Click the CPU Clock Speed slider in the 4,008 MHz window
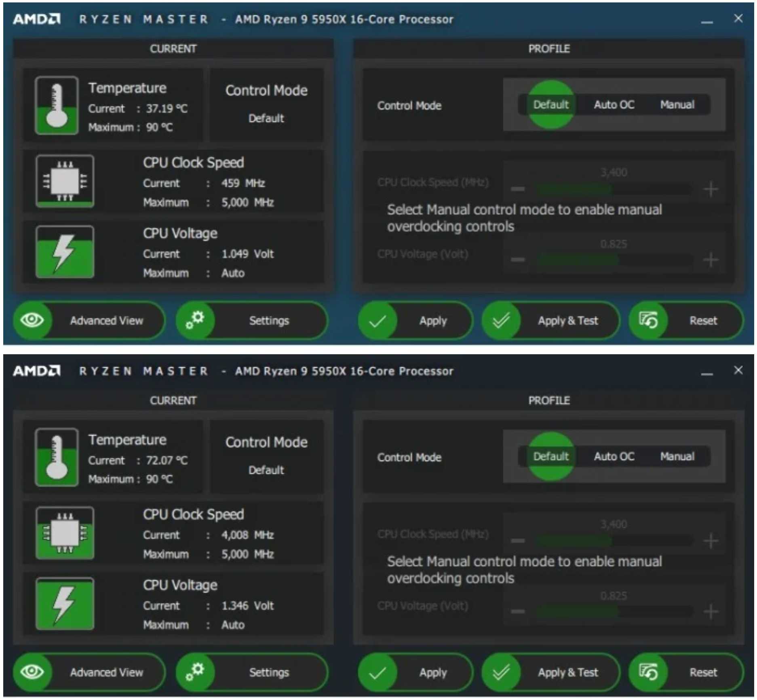Image resolution: width=757 pixels, height=700 pixels. 614,541
